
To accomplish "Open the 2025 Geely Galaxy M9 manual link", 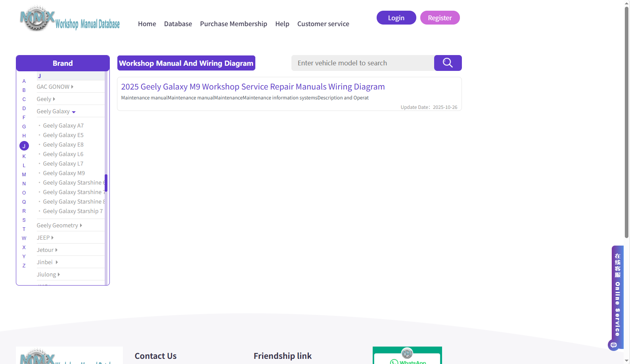I will click(253, 87).
